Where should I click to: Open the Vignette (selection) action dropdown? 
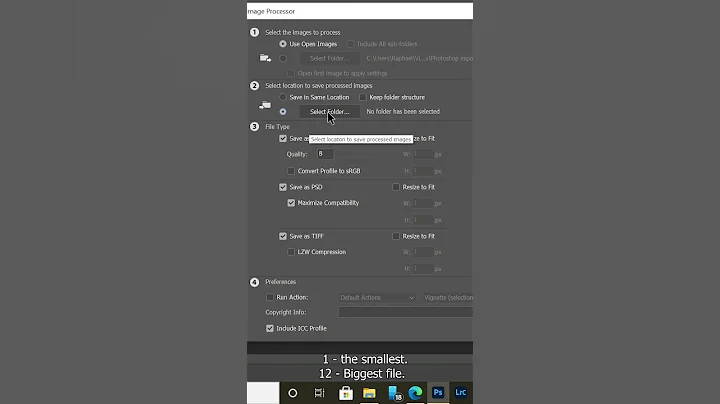pos(447,298)
